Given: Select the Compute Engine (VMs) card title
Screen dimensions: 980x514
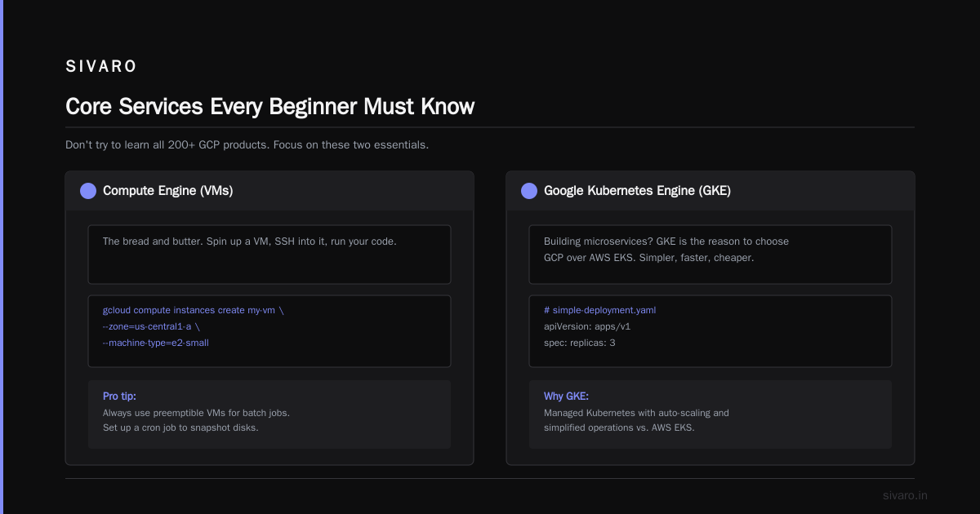Looking at the screenshot, I should click(x=167, y=191).
